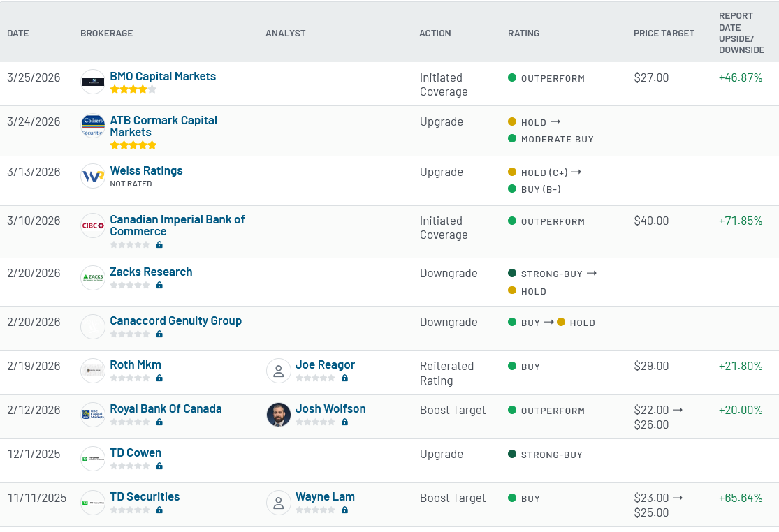Click the Roth Mkm logo icon
The width and height of the screenshot is (779, 532).
pos(93,370)
